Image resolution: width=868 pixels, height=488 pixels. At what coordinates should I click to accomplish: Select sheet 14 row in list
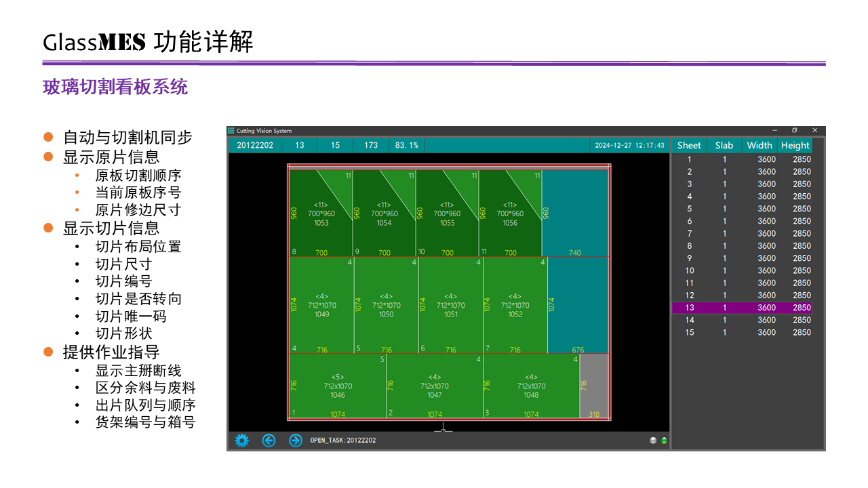point(742,320)
